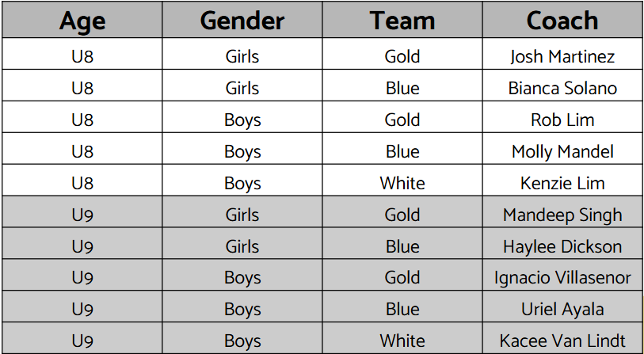Select the Ignacio Villasenor cell

click(x=562, y=275)
